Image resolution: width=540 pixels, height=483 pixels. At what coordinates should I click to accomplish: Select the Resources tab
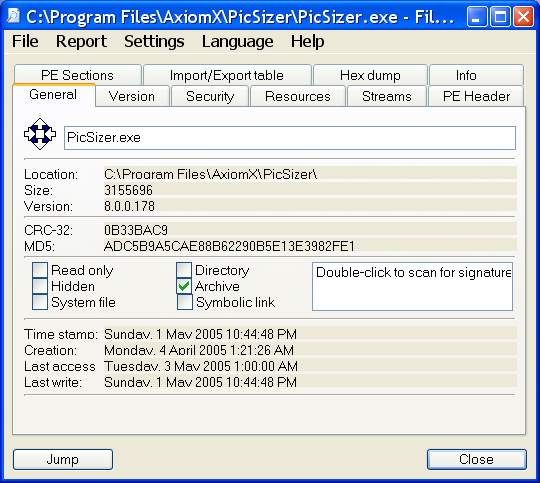coord(298,96)
